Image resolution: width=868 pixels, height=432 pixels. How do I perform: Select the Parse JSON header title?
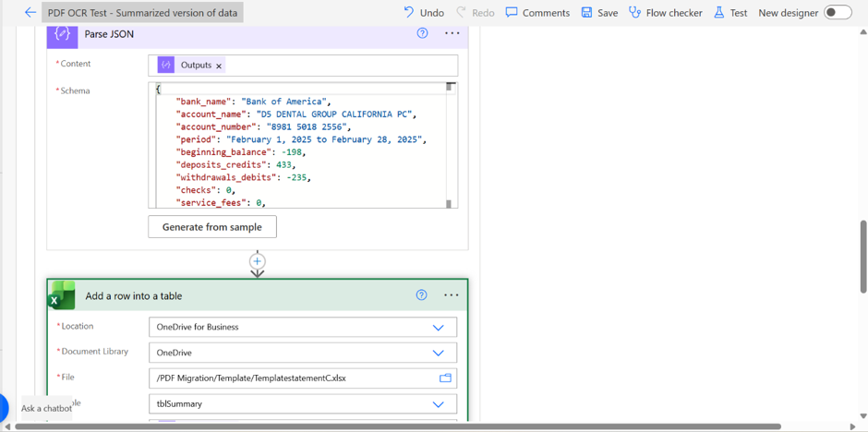tap(109, 34)
